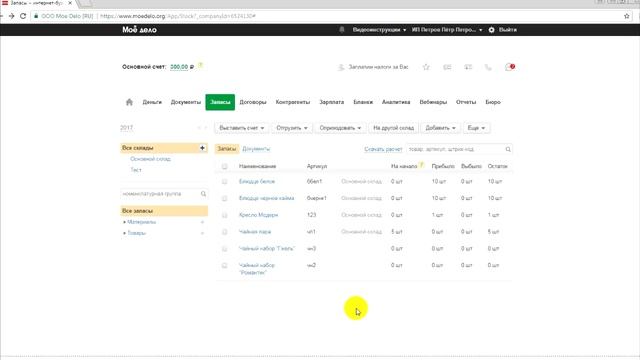The image size is (640, 360).
Task: Open chat icon with red notification badge
Action: pyautogui.click(x=509, y=67)
